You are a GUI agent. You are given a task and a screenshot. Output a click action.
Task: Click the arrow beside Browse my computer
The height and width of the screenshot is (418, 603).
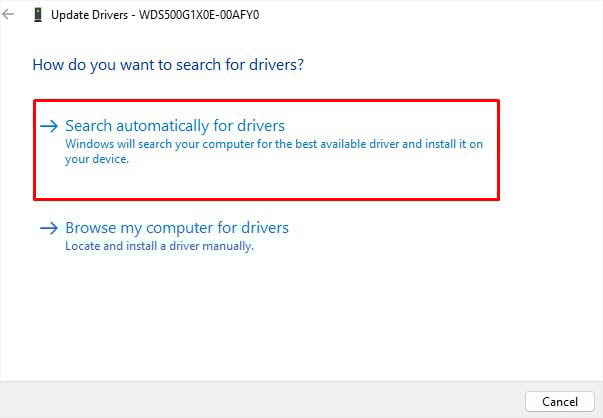(49, 228)
